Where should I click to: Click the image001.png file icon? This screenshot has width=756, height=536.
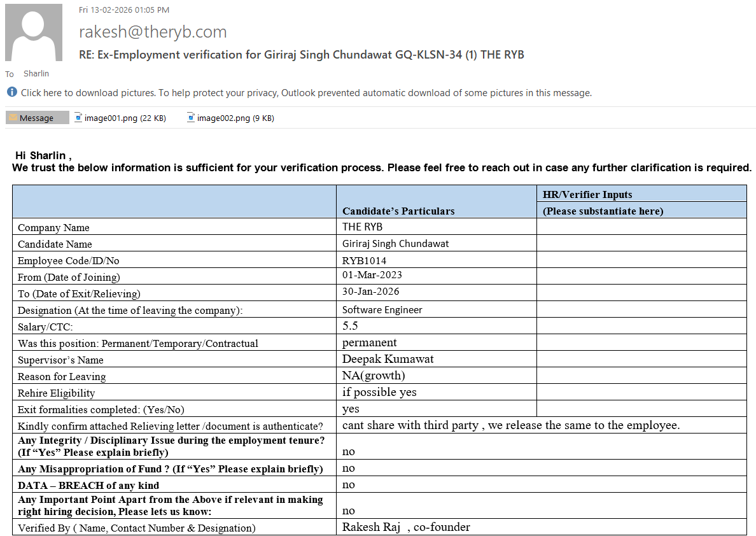pyautogui.click(x=78, y=117)
